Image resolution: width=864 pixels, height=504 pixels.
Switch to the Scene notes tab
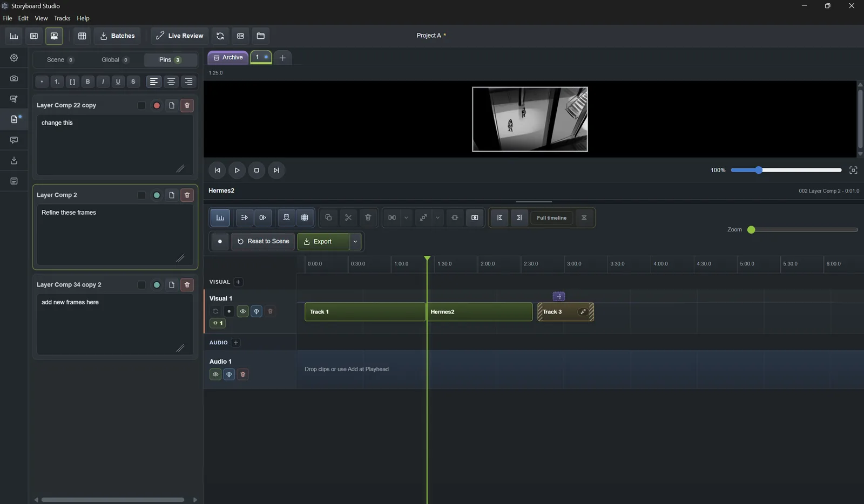click(60, 60)
